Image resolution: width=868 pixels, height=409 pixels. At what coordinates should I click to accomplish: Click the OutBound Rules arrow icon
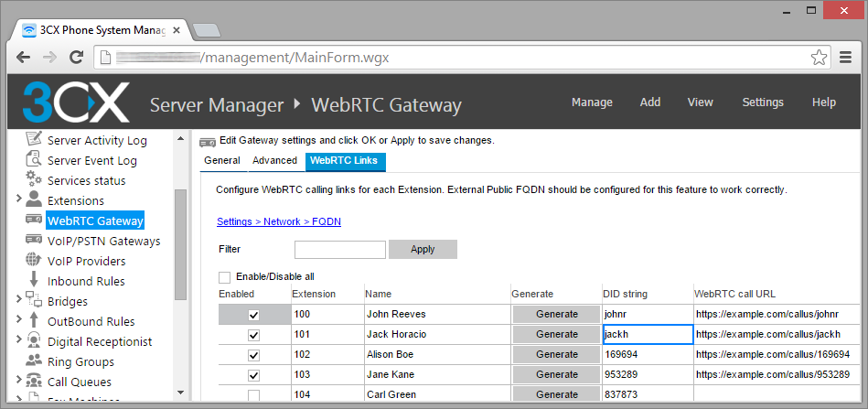pyautogui.click(x=34, y=320)
